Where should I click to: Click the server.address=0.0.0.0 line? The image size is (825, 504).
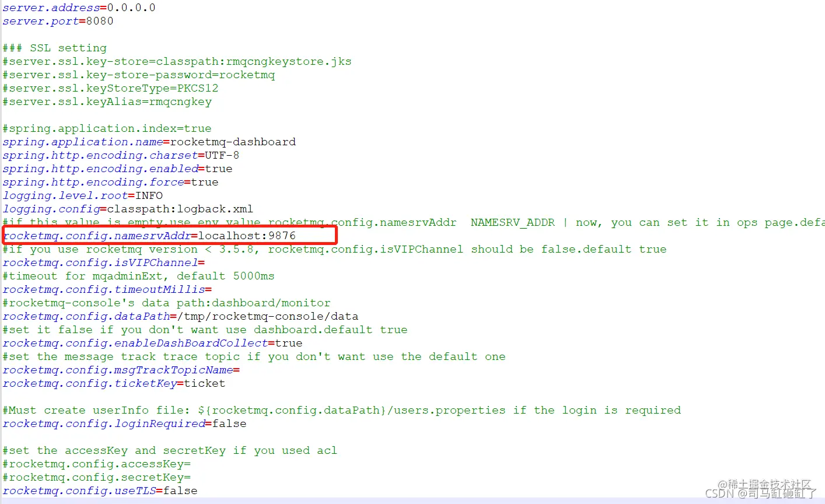point(79,8)
